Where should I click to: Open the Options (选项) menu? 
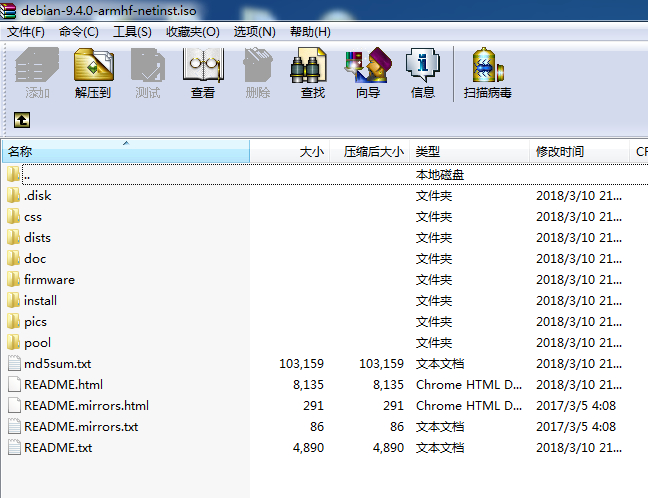(x=255, y=32)
